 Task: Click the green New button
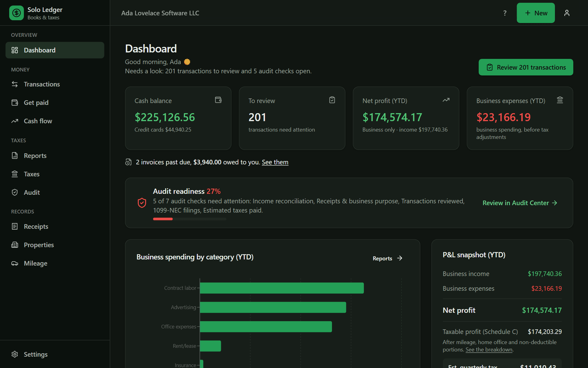tap(536, 13)
